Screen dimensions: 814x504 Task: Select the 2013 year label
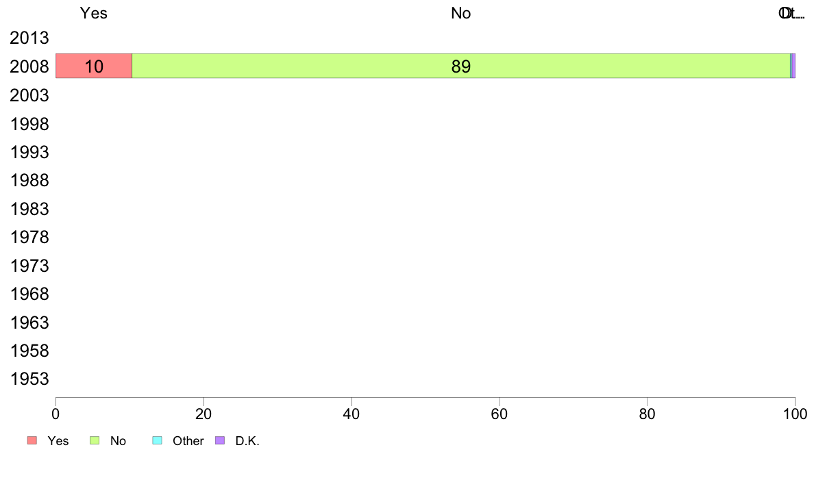[29, 38]
